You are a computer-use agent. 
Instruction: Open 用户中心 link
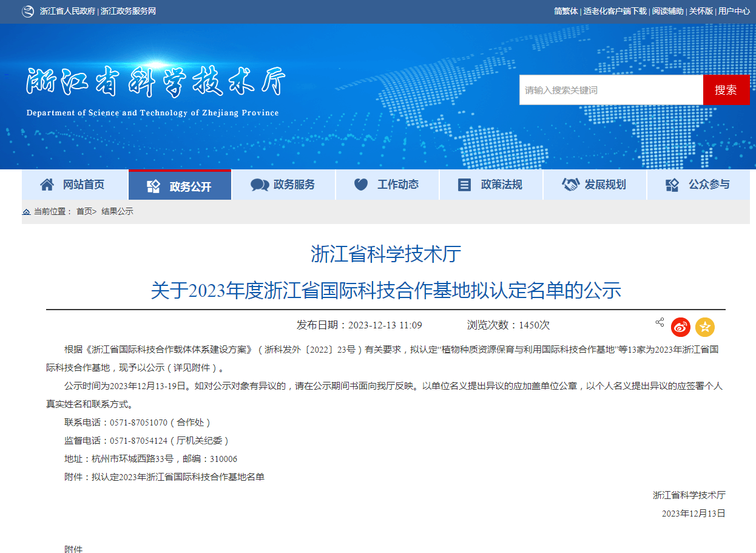click(734, 12)
